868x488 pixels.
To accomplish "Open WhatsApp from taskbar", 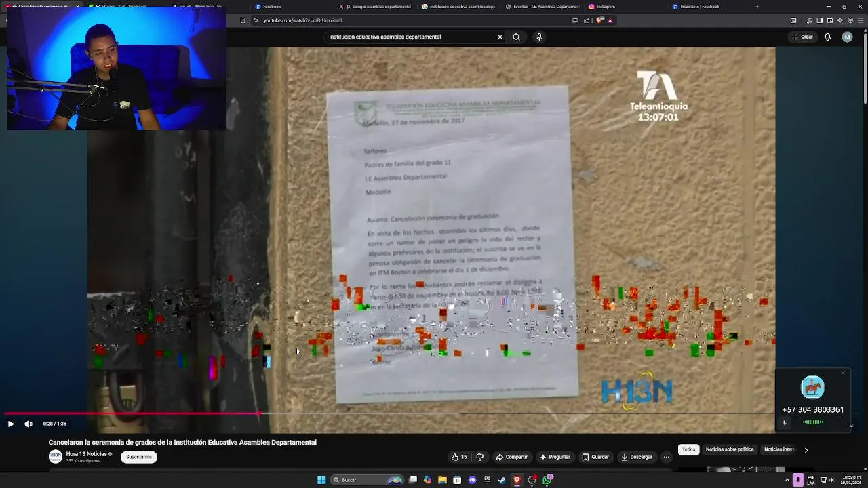I will click(547, 480).
